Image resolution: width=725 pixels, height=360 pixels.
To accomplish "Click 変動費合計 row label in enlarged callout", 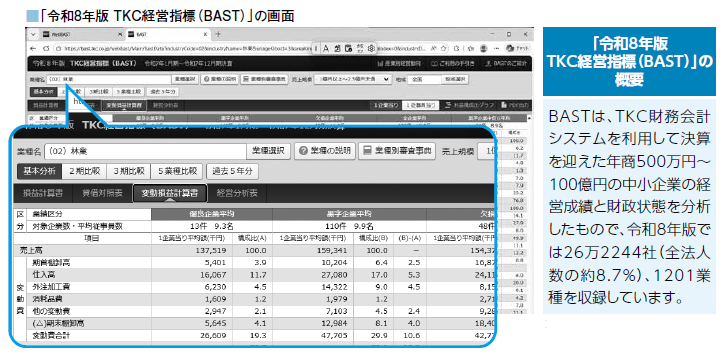I will tap(51, 335).
